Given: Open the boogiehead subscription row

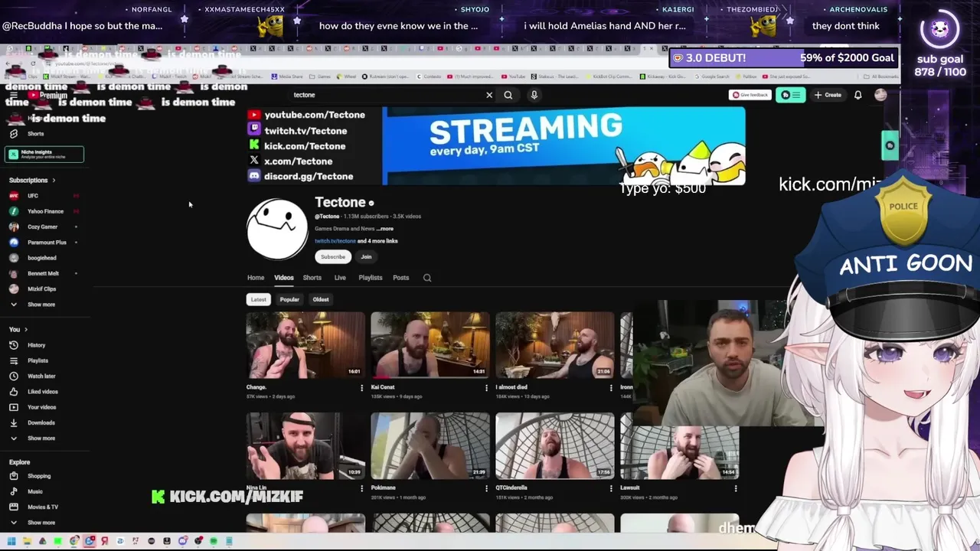Looking at the screenshot, I should pos(42,258).
